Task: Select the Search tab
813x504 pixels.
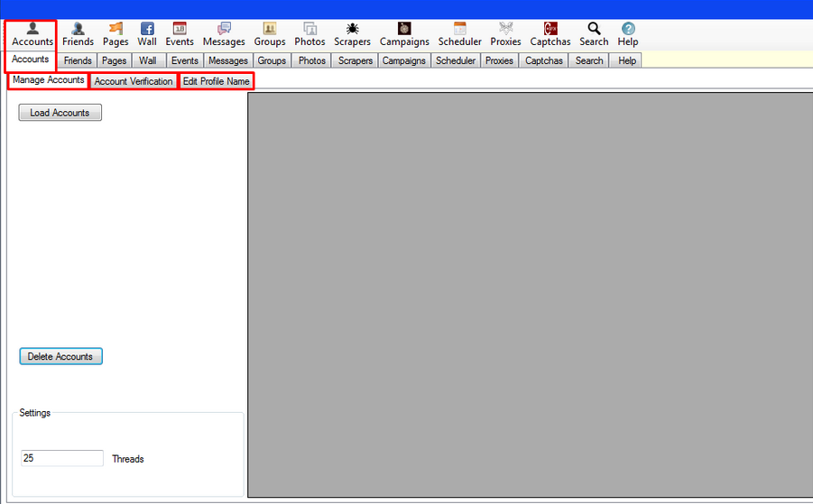Action: click(589, 60)
